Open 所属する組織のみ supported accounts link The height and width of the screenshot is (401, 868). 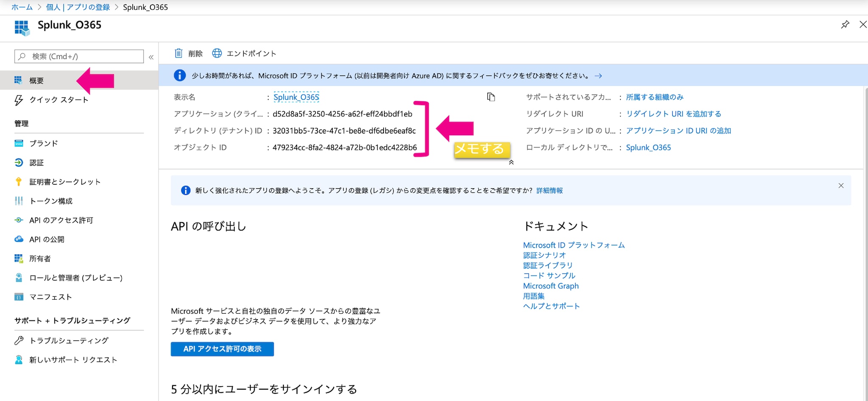pyautogui.click(x=655, y=97)
